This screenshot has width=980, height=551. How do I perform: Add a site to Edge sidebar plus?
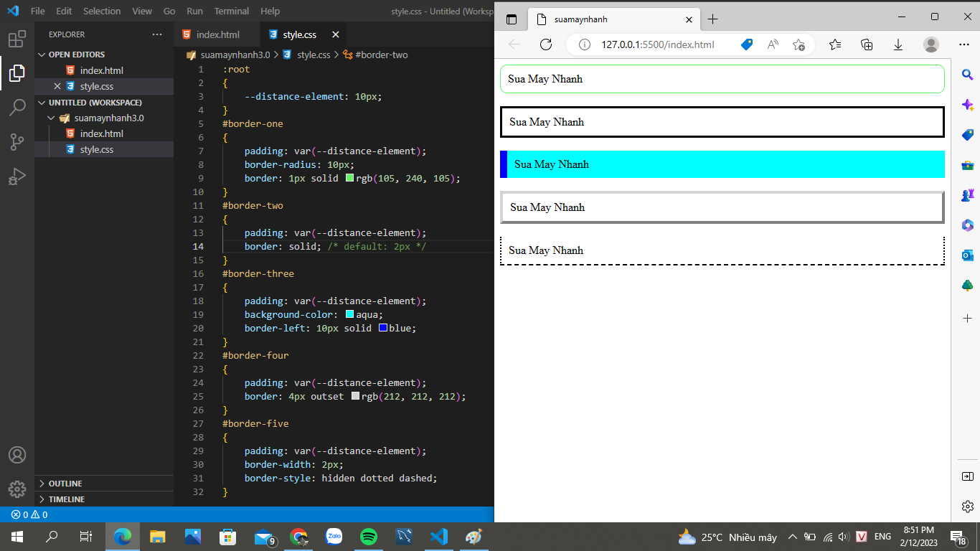point(967,318)
